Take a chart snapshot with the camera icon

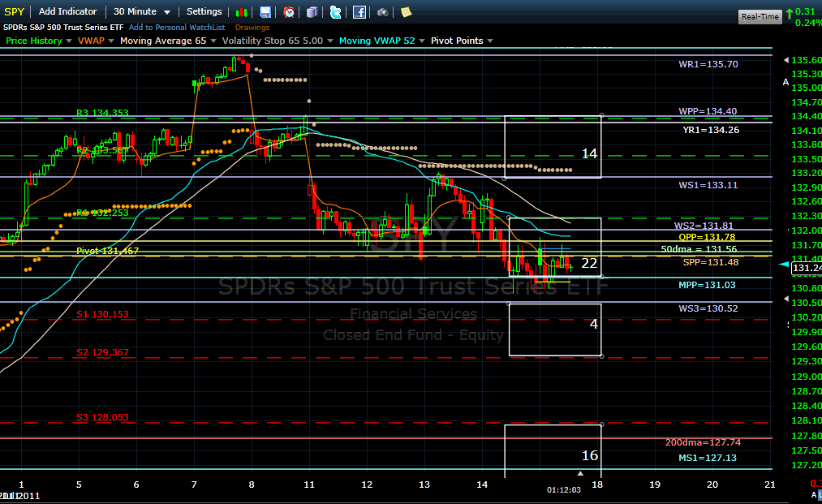(x=383, y=12)
